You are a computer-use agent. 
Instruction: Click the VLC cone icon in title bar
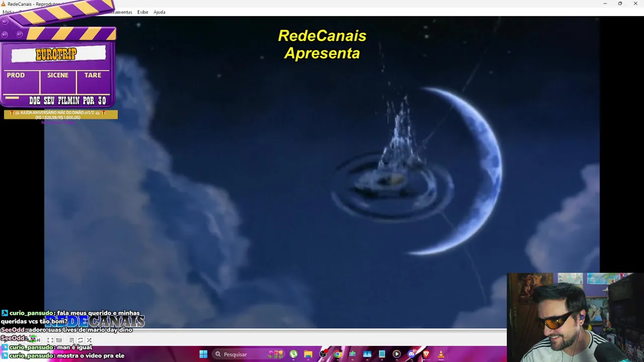4,4
